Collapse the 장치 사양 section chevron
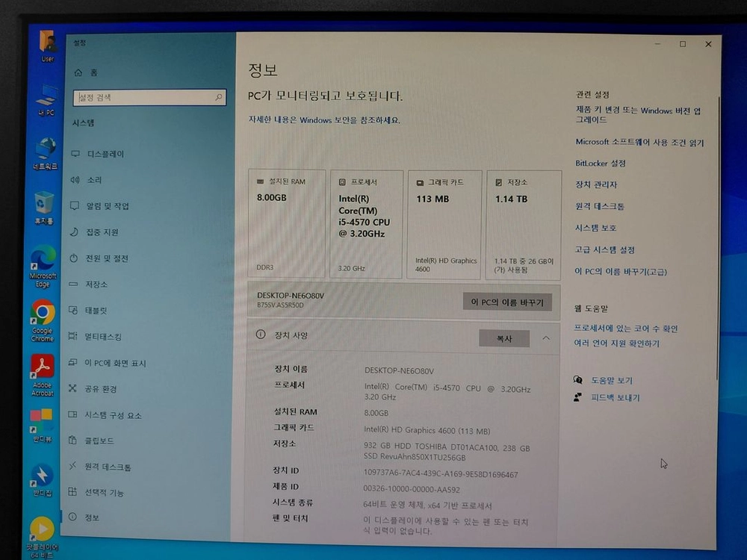This screenshot has height=560, width=747. pos(546,338)
